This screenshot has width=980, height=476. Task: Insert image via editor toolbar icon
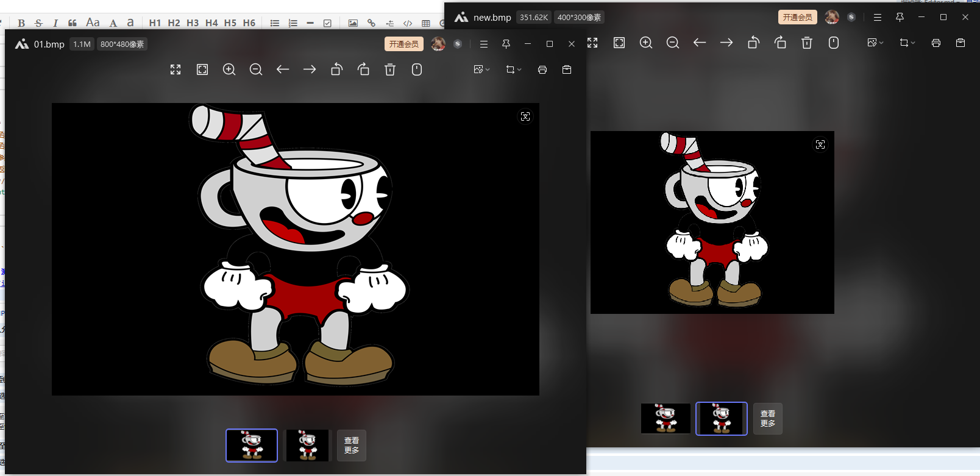point(353,23)
